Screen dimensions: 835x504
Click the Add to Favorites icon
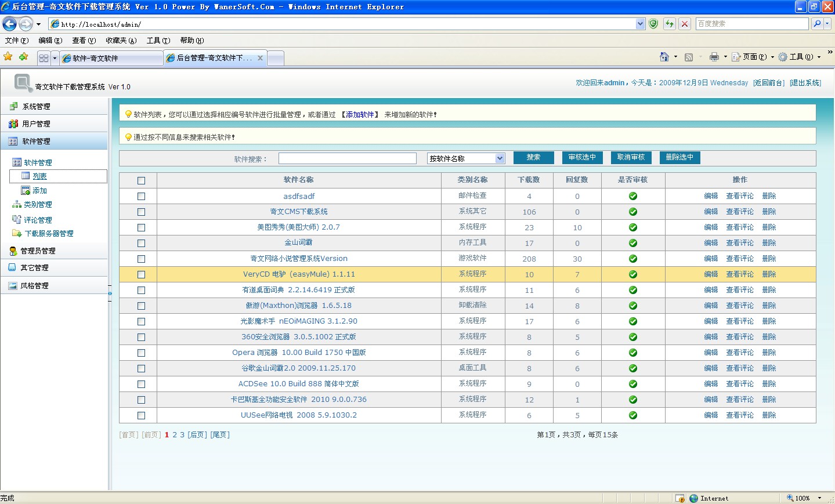24,57
